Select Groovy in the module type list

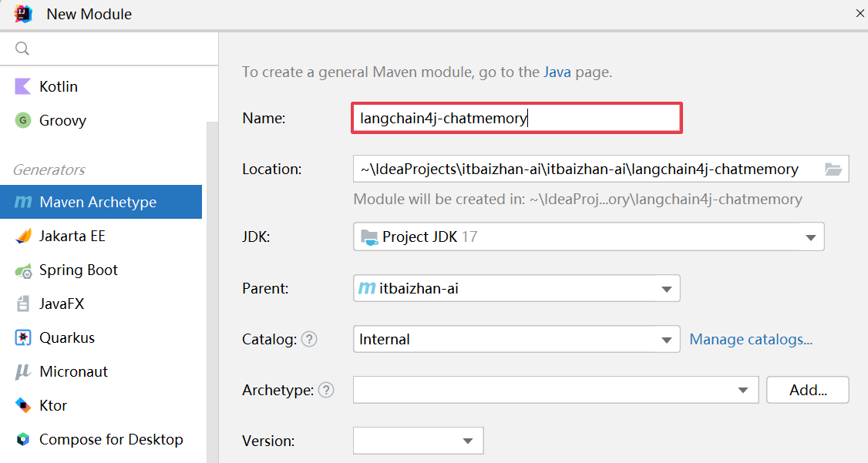(101, 120)
